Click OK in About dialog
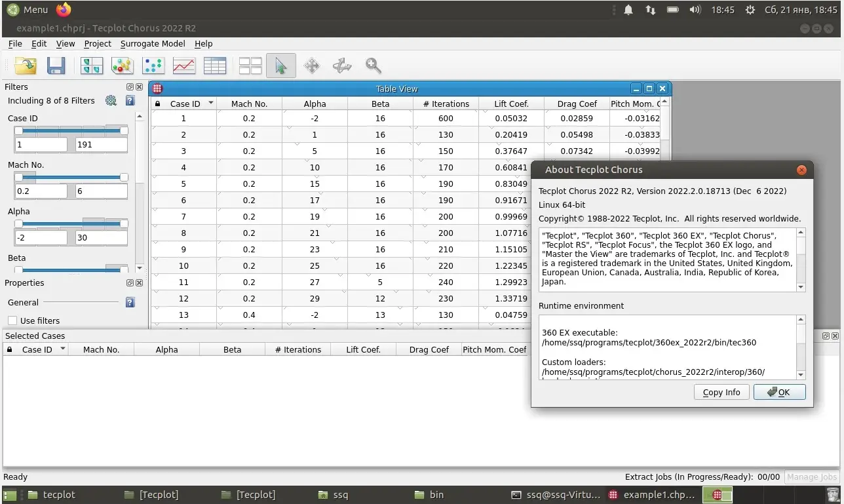 [779, 392]
